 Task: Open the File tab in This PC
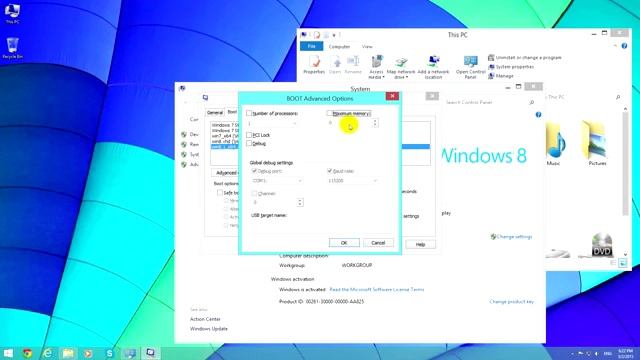[x=311, y=46]
